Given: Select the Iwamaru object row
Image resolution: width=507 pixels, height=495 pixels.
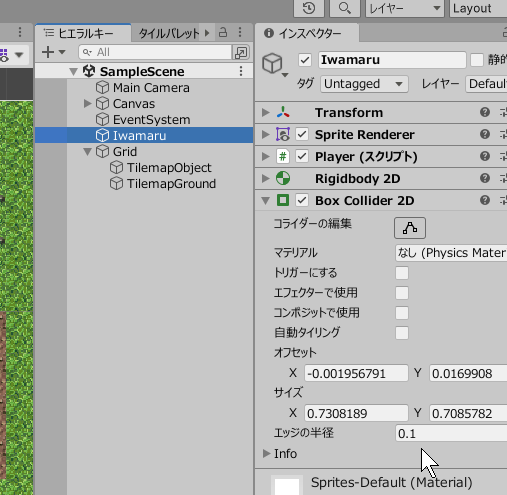Looking at the screenshot, I should (144, 135).
